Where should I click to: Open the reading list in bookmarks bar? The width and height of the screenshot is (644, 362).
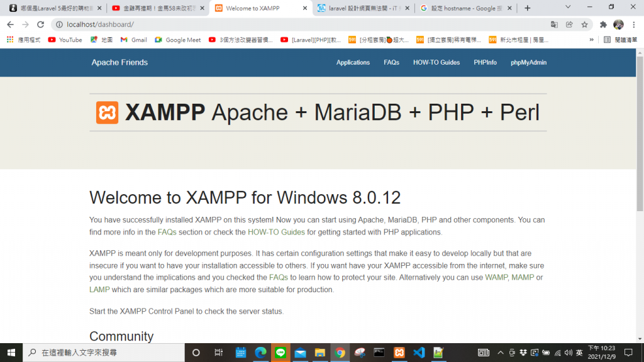pos(621,40)
